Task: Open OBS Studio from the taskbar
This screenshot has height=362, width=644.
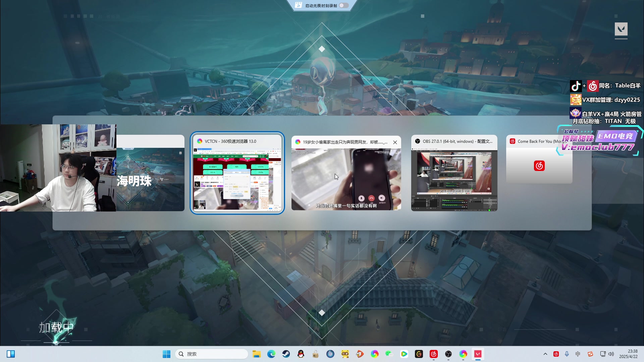Action: pyautogui.click(x=448, y=354)
